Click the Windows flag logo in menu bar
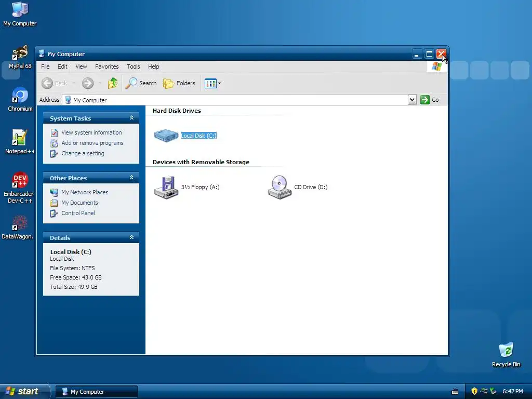 point(436,66)
